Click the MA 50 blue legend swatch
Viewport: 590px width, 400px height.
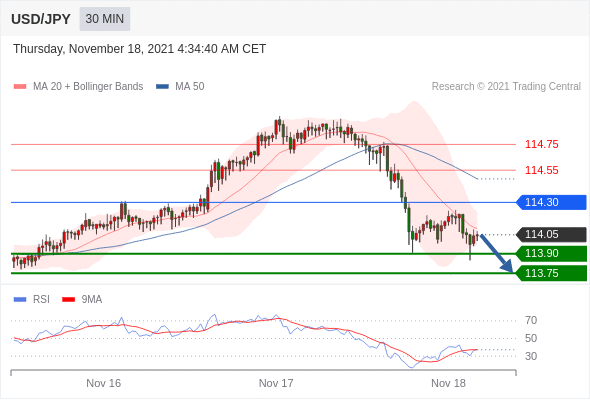[x=162, y=87]
